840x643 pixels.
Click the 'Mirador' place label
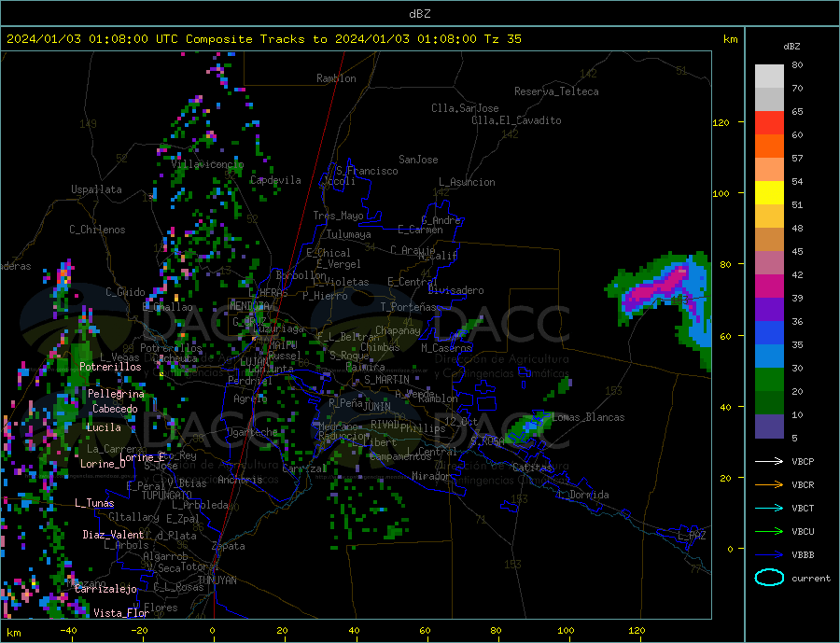(431, 476)
